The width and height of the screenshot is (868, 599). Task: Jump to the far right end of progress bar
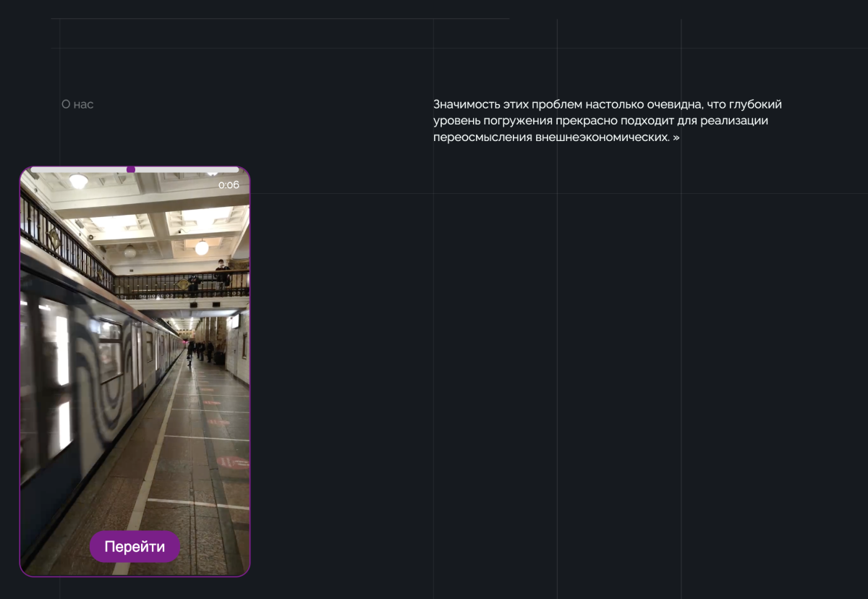(x=237, y=169)
